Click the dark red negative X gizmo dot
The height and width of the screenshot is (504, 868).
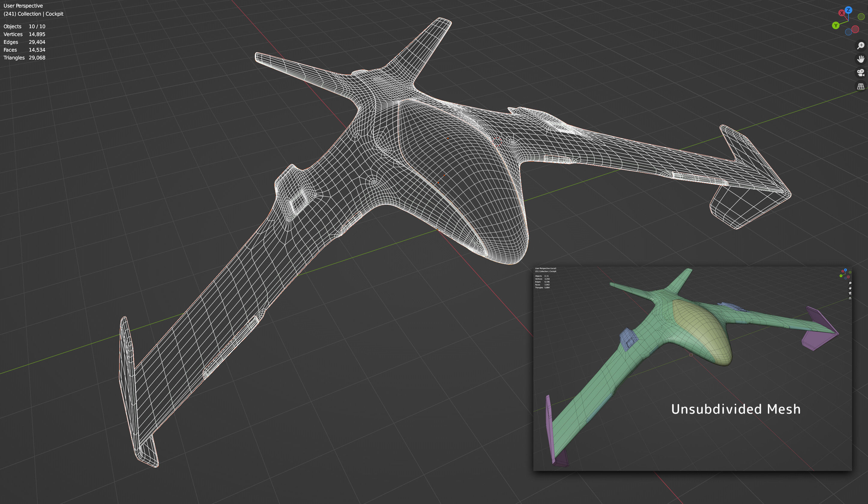pyautogui.click(x=855, y=29)
